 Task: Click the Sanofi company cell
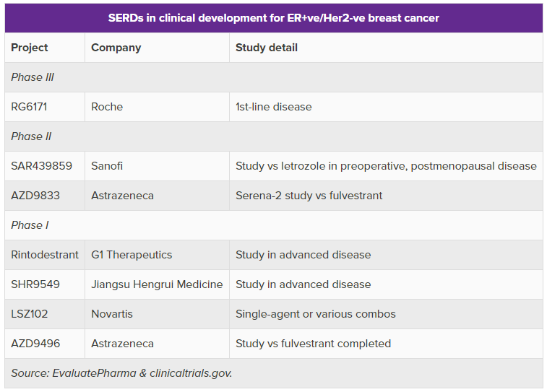click(x=107, y=166)
